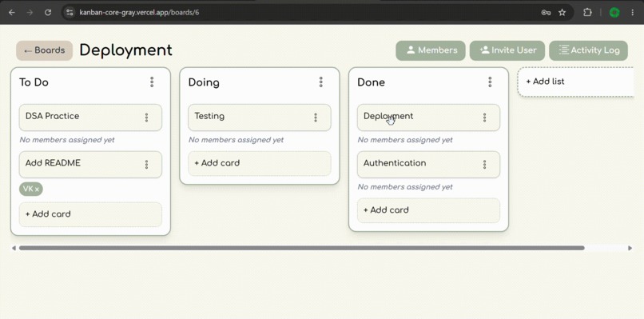644x319 pixels.
Task: Click the To Do list title
Action: 34,82
